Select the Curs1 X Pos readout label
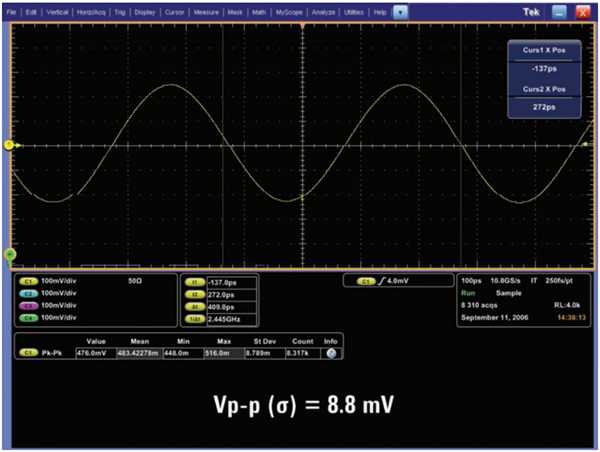This screenshot has height=452, width=600. point(544,50)
